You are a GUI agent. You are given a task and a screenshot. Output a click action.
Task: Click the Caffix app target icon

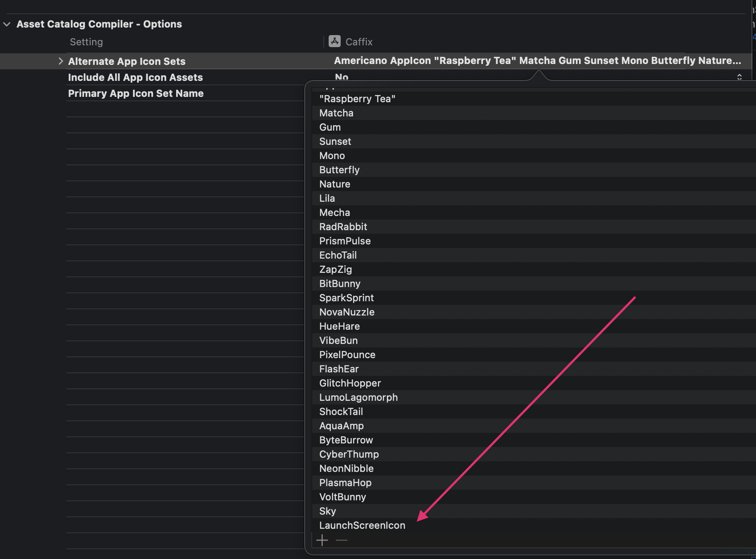pos(334,41)
